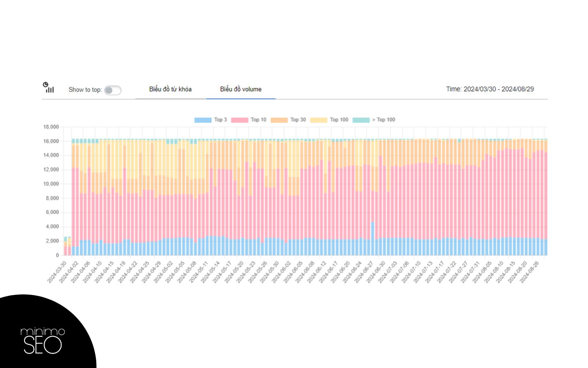Click the 2024-06-27 x-axis date label
The image size is (588, 368).
[364, 272]
